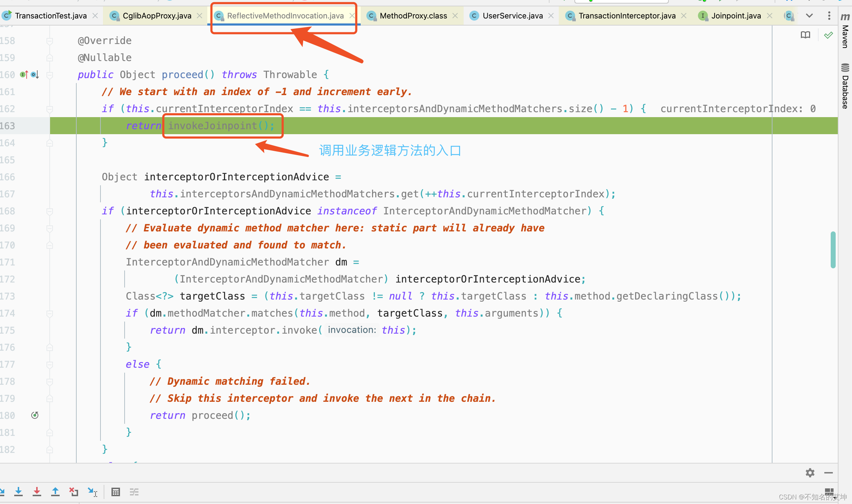Click the invokeJoinpoint() call on line 163
852x504 pixels.
click(221, 126)
